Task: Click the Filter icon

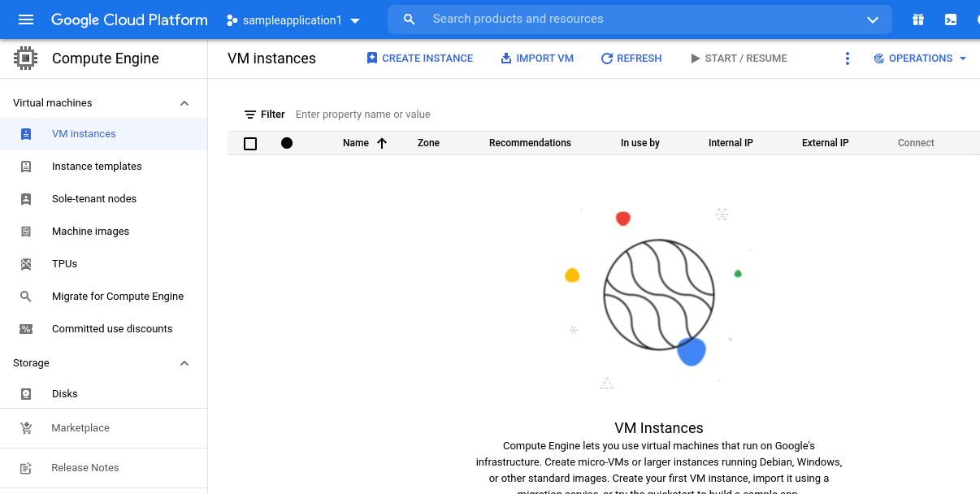Action: [x=250, y=115]
